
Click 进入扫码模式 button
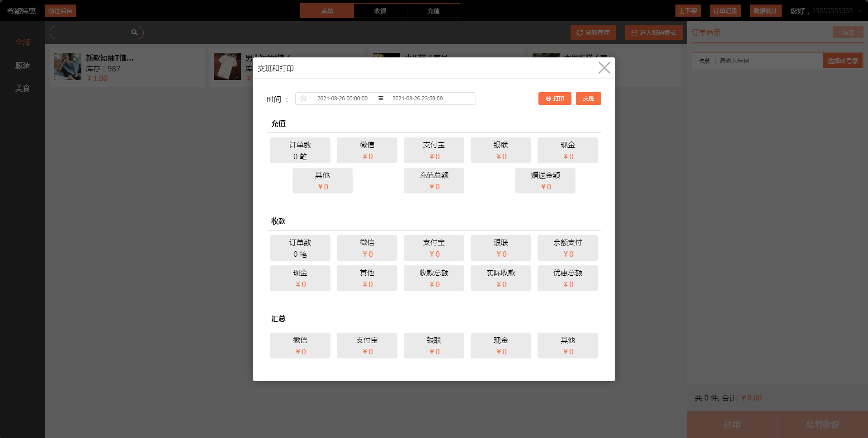click(x=654, y=33)
